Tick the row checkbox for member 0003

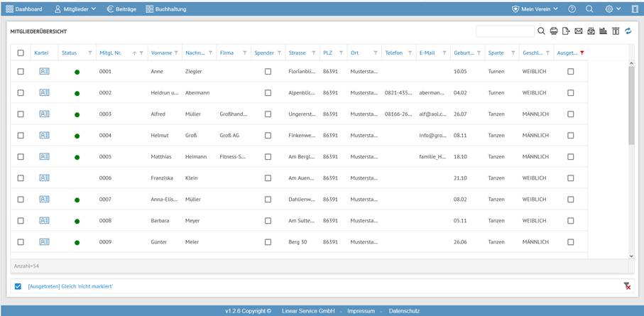pyautogui.click(x=21, y=114)
